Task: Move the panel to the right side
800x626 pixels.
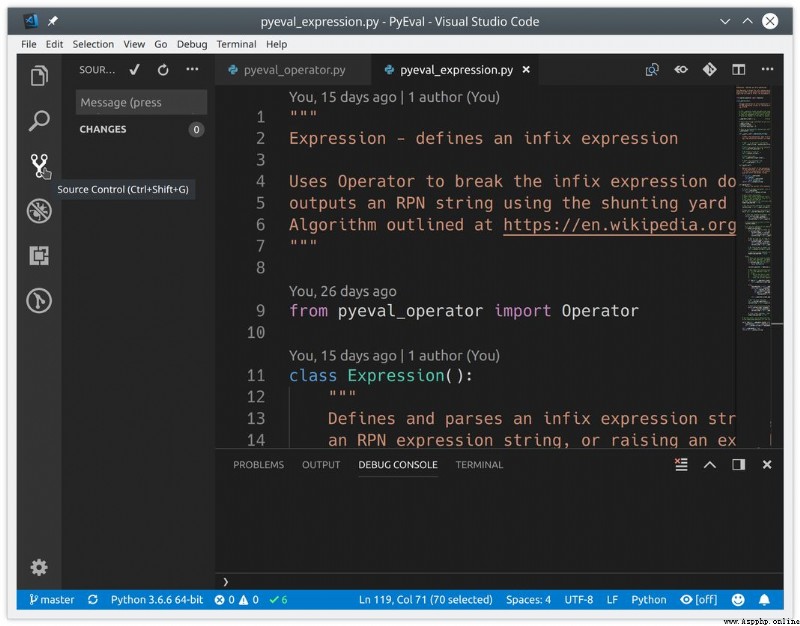Action: pyautogui.click(x=738, y=464)
